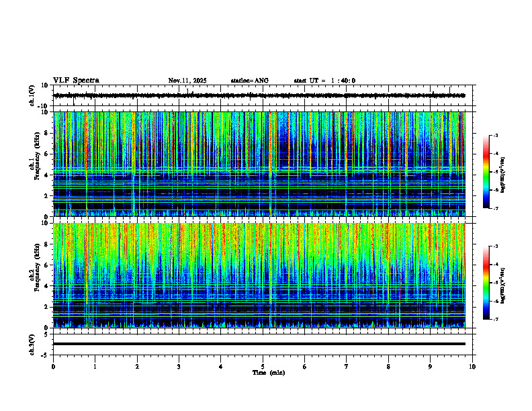
Task: Click the time axis tick label '0'
Action: (x=53, y=367)
